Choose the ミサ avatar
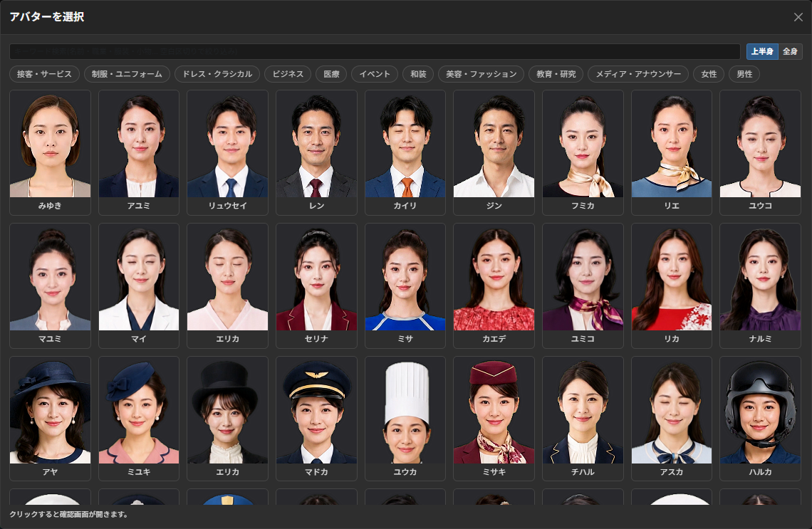 (405, 286)
